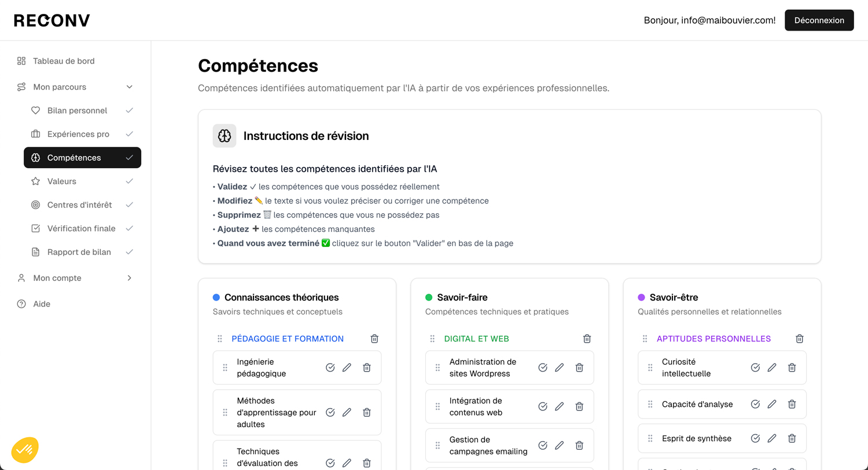Delete Méthodes d'apprentissage pour adultes
This screenshot has width=868, height=470.
coord(366,412)
